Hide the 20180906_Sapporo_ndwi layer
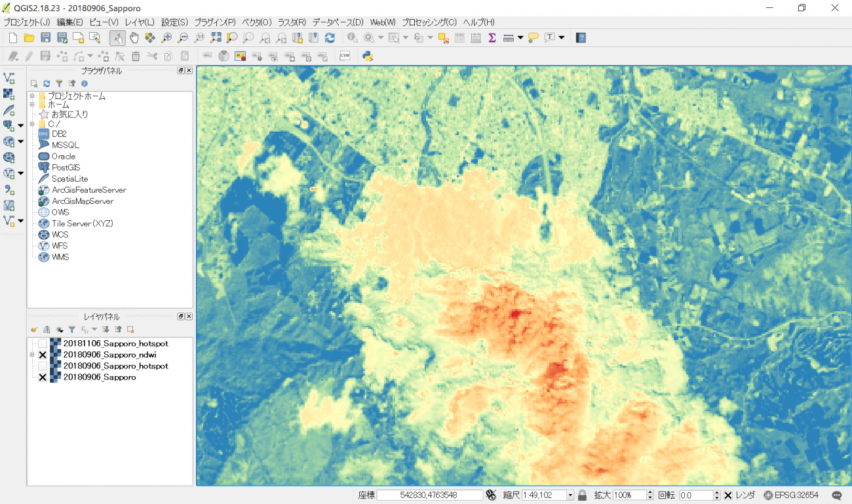Image resolution: width=852 pixels, height=504 pixels. (43, 355)
